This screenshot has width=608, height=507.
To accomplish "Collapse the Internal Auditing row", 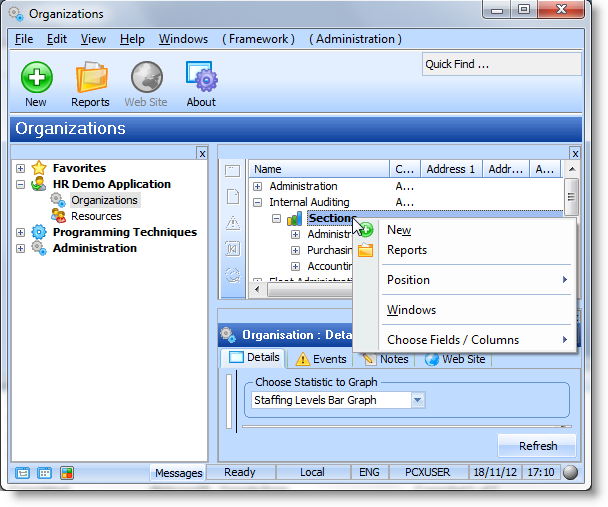I will point(257,202).
